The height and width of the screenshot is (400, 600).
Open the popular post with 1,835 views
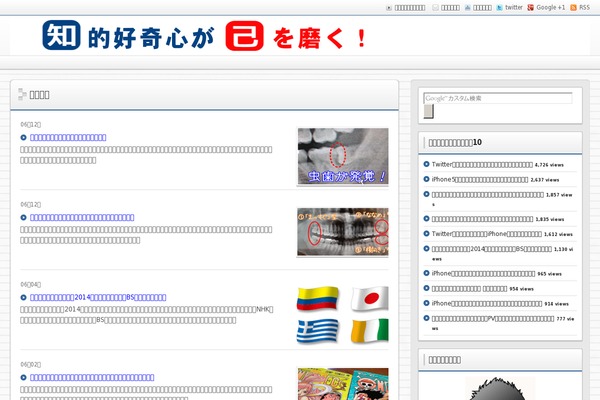pyautogui.click(x=482, y=219)
